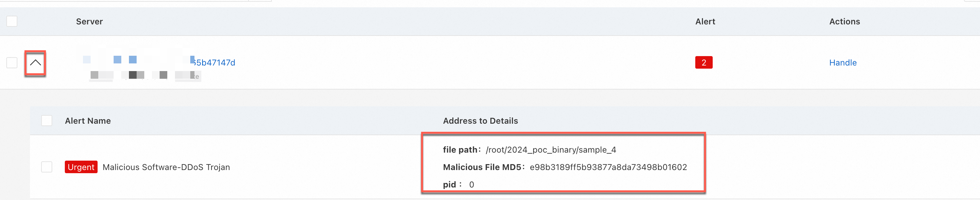Click the Malicious File MD5 hash value
Image resolution: width=980 pixels, height=200 pixels.
tap(608, 167)
